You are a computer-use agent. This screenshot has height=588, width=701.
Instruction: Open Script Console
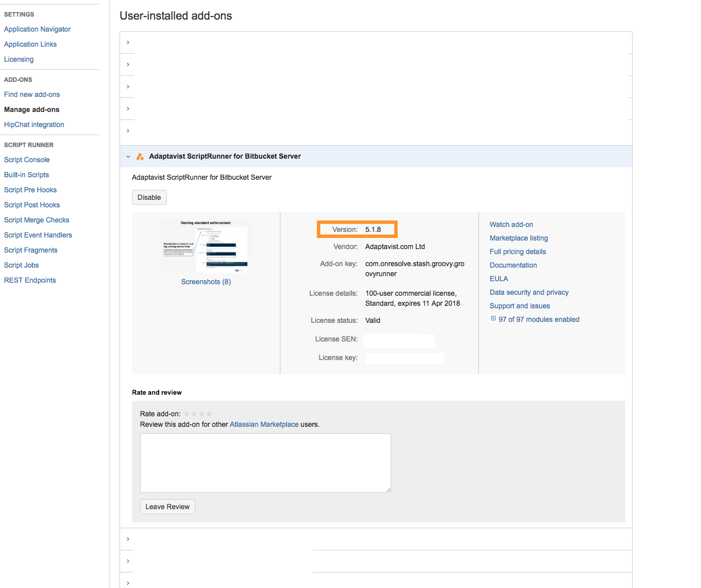[x=27, y=159]
